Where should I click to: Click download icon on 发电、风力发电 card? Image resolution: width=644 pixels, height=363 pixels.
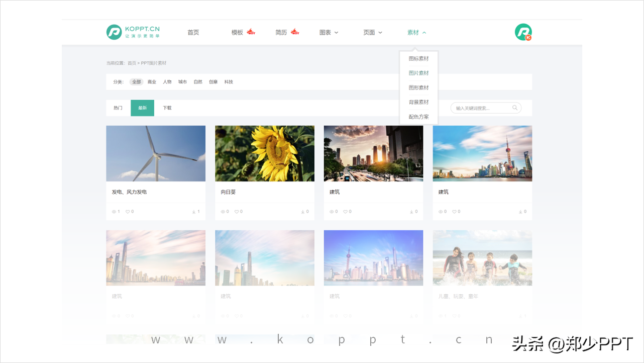pos(193,212)
